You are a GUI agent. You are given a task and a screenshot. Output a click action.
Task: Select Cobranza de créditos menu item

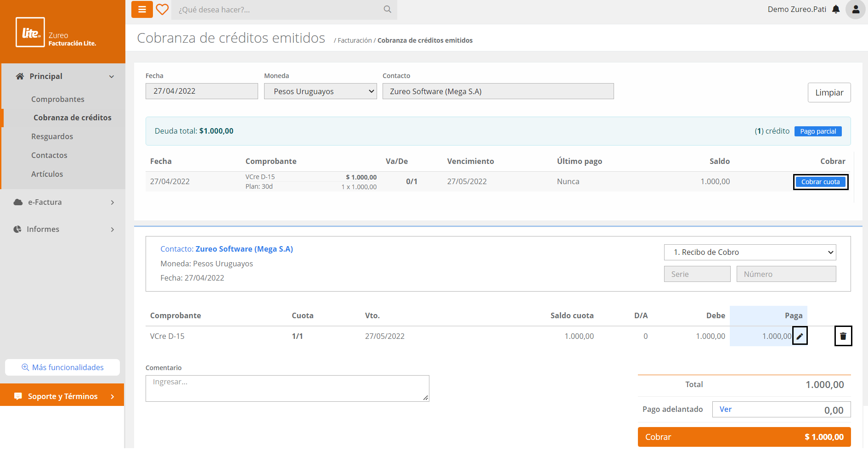[x=73, y=118]
